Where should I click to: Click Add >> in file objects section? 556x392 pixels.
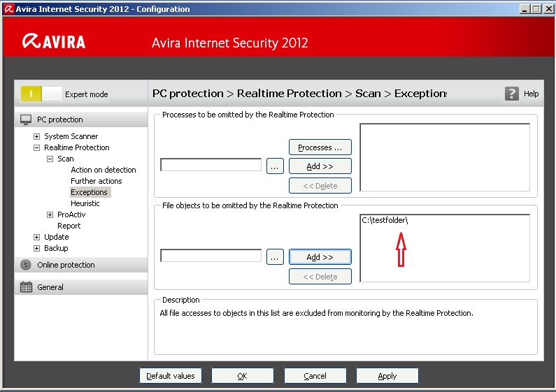coord(320,257)
